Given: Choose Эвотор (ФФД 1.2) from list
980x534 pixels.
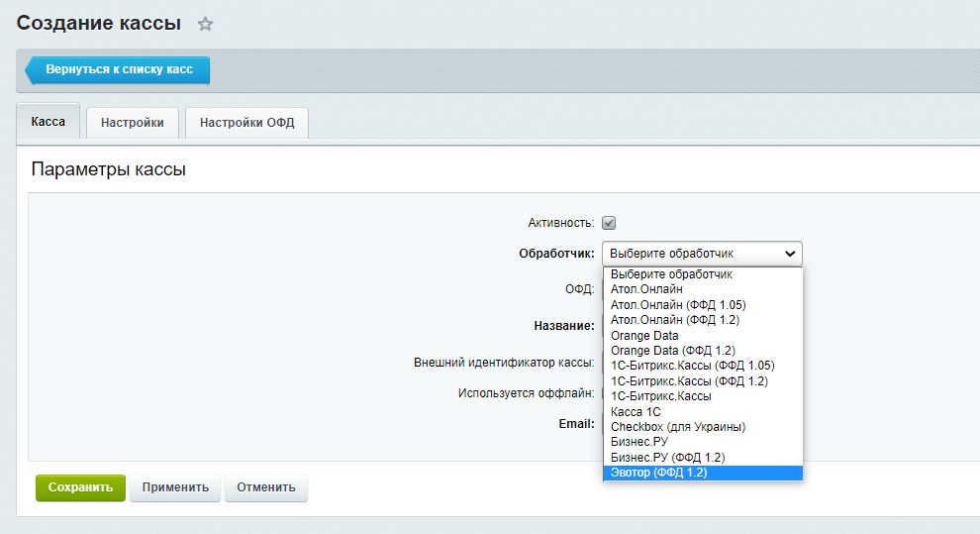Looking at the screenshot, I should (659, 473).
